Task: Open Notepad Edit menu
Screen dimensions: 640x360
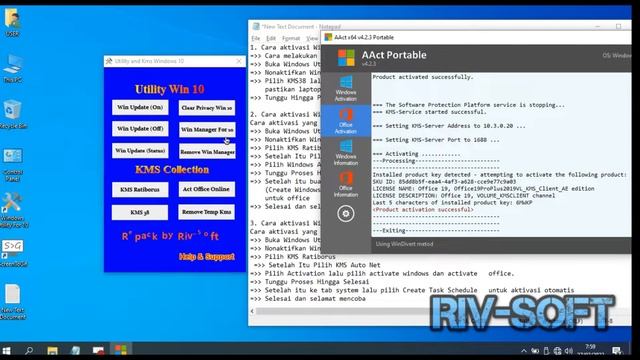Action: point(271,38)
